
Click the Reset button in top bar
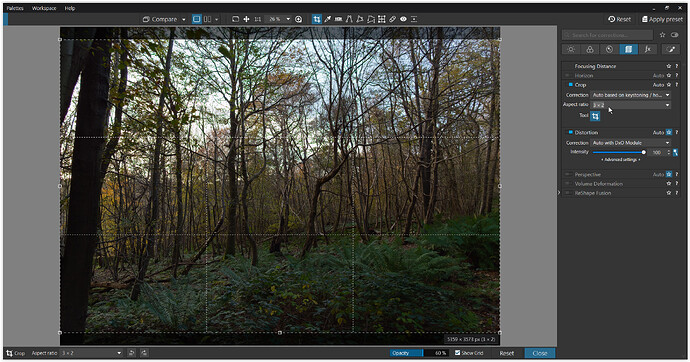coord(620,19)
